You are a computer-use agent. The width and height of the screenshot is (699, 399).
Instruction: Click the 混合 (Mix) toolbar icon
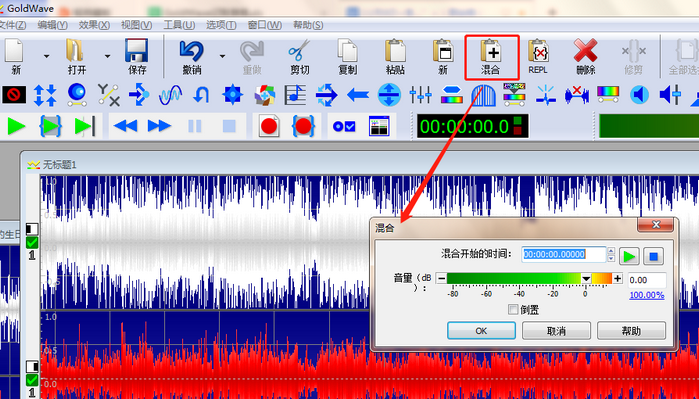click(x=491, y=57)
